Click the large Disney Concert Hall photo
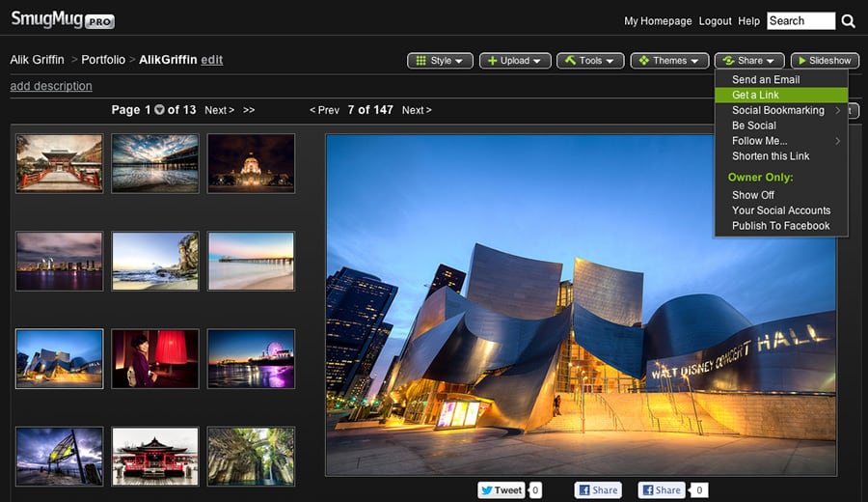The width and height of the screenshot is (868, 502). point(581,305)
